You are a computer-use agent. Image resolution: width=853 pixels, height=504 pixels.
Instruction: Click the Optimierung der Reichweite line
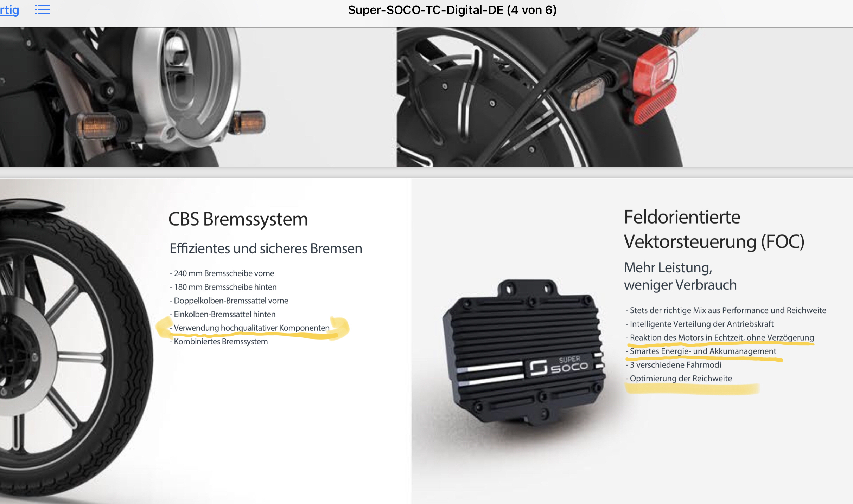[x=679, y=379]
